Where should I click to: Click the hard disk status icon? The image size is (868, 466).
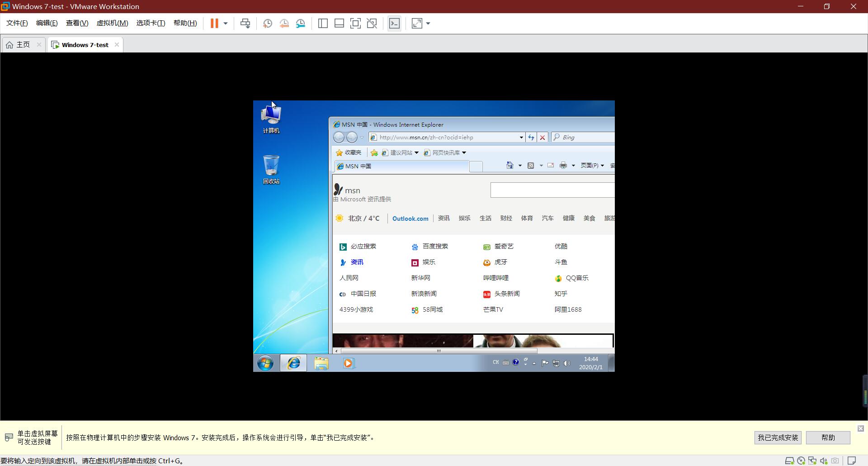coord(790,461)
